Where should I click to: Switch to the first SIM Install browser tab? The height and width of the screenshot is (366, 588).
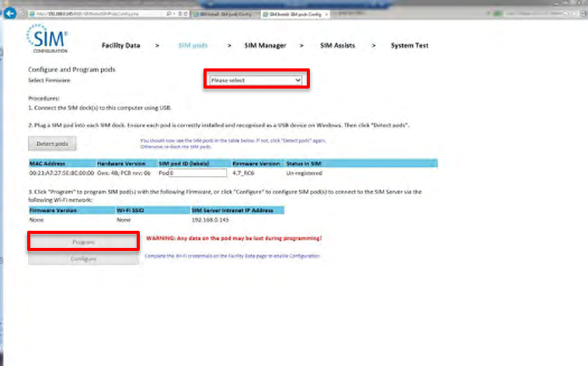pyautogui.click(x=225, y=14)
